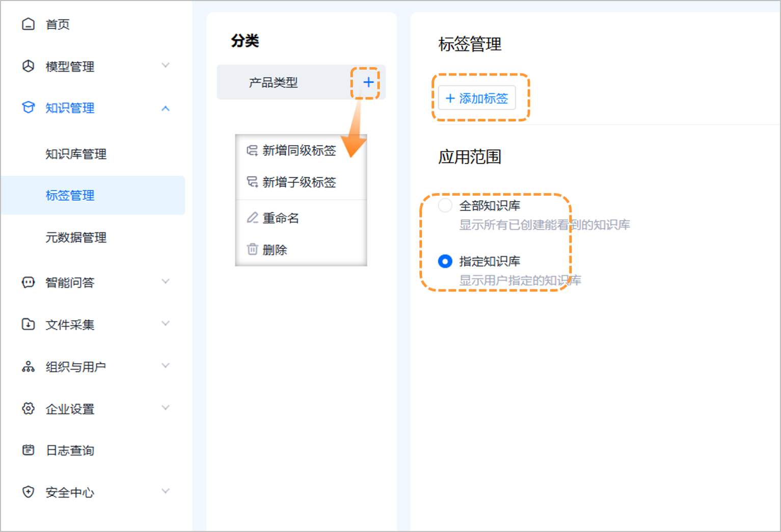Select the 模型管理 sidebar icon

point(29,66)
